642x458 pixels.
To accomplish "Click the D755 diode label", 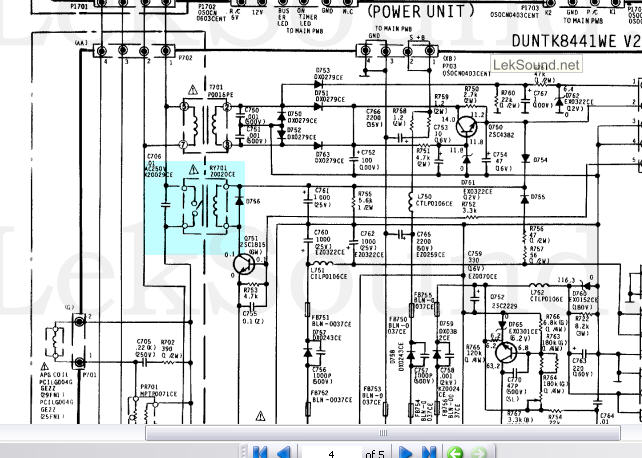I will click(538, 196).
